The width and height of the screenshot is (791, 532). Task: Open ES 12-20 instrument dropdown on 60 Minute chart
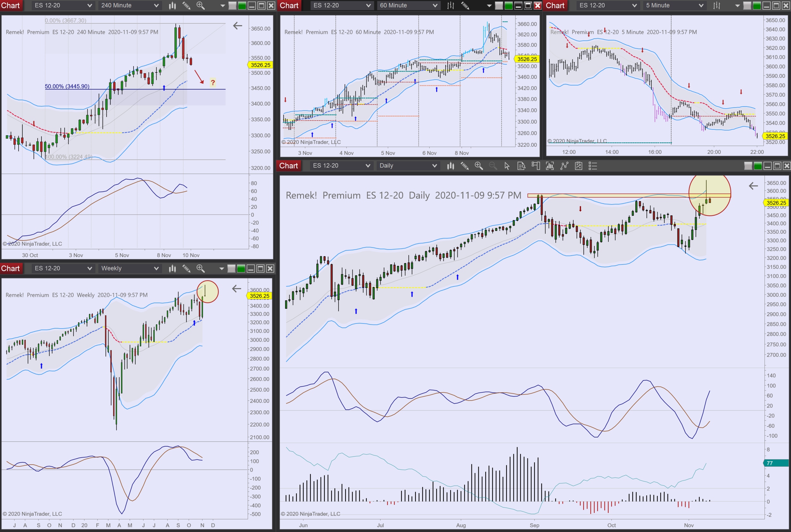(x=368, y=5)
